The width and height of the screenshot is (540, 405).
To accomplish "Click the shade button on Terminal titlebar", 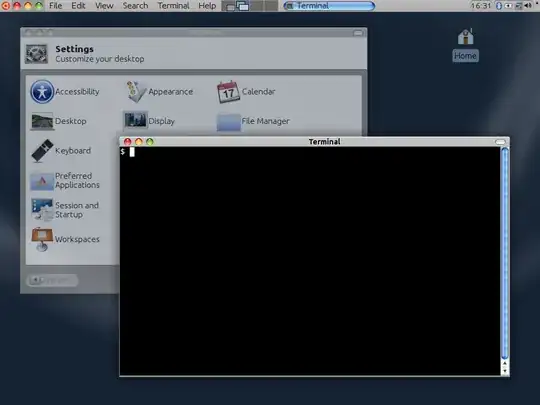I will click(500, 142).
